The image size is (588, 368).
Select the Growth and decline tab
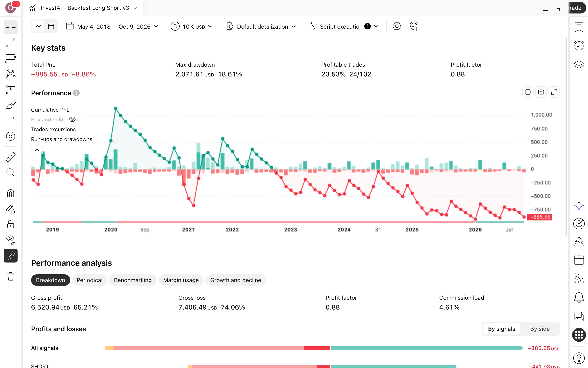click(x=235, y=280)
